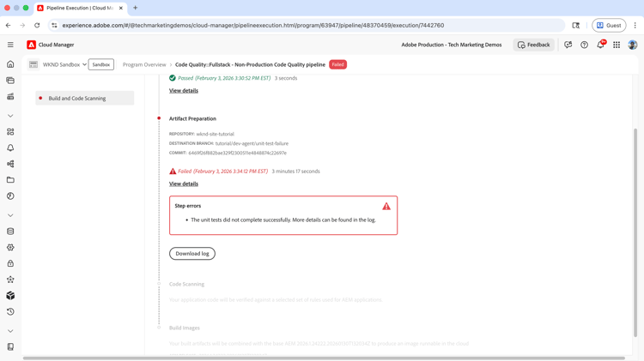Click the Adobe Cloud Manager logo

[x=31, y=45]
